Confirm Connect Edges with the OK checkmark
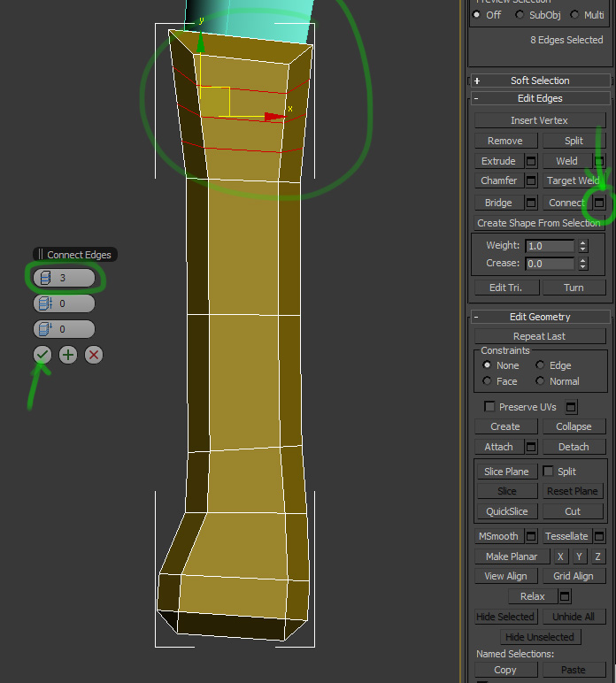Screen dimensions: 616x683 tap(42, 355)
